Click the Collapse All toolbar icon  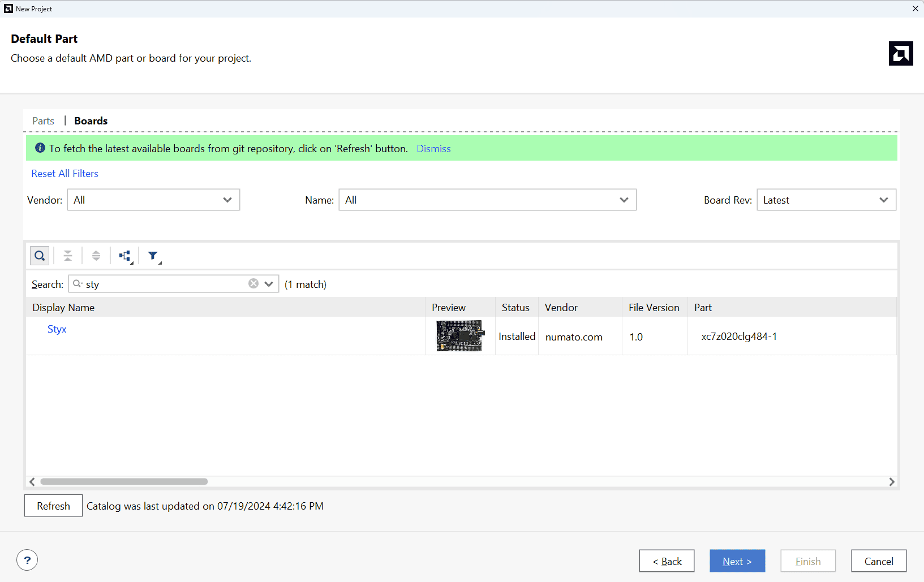(x=68, y=256)
